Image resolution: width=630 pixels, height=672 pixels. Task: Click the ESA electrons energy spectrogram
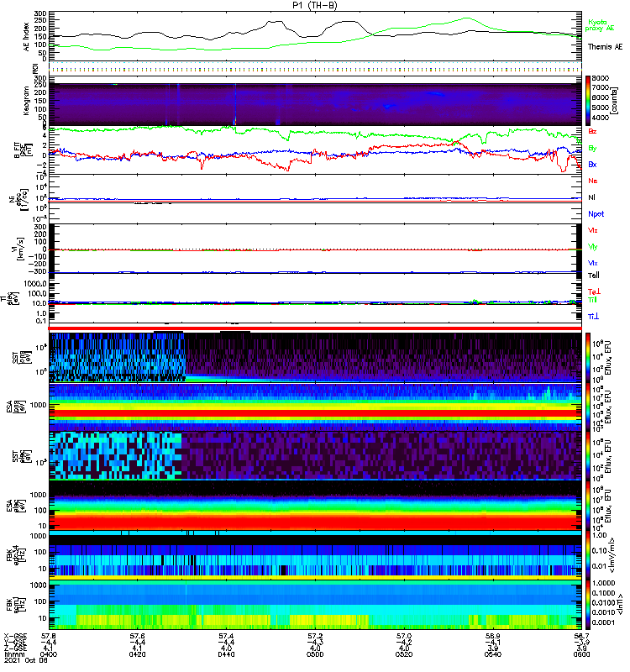[x=315, y=506]
